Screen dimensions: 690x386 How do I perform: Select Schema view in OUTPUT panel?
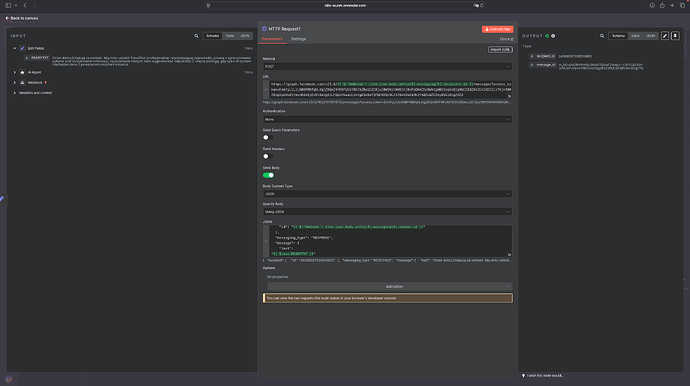click(618, 36)
